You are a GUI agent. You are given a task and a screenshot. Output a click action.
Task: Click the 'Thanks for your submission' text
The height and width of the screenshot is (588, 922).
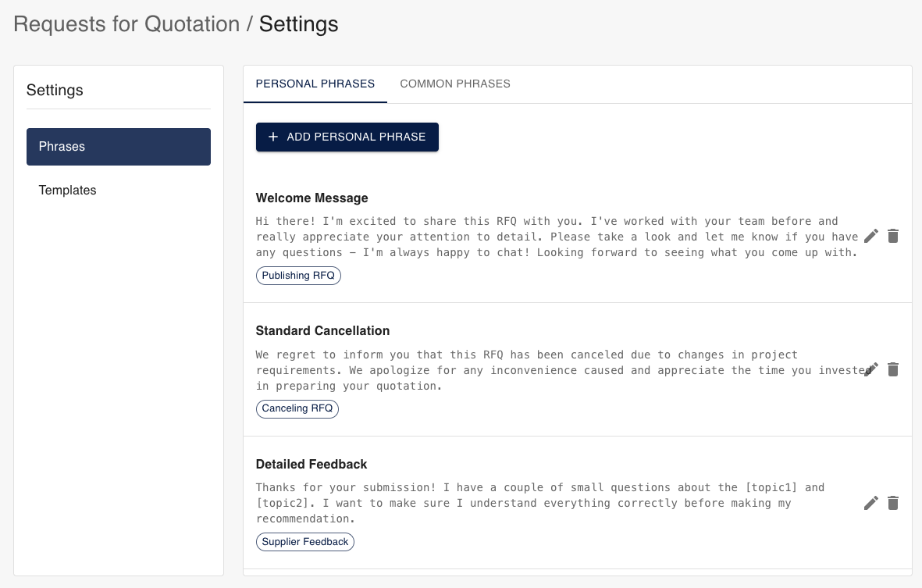point(539,504)
